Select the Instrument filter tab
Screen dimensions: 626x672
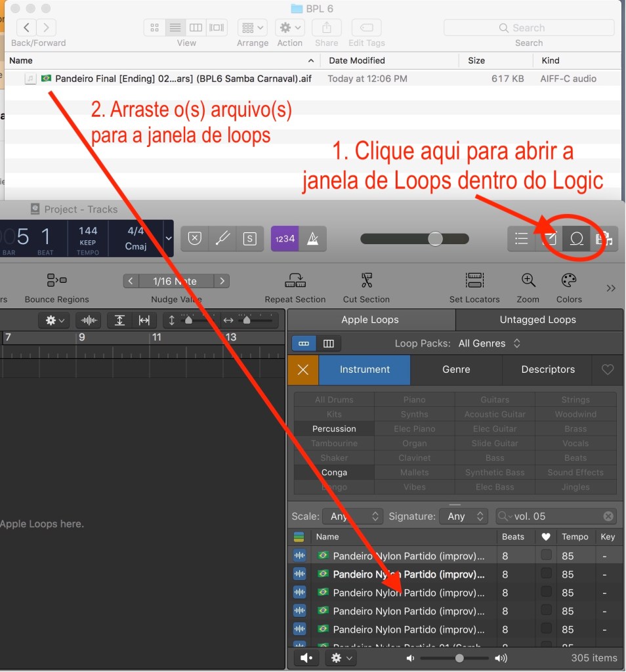coord(365,370)
